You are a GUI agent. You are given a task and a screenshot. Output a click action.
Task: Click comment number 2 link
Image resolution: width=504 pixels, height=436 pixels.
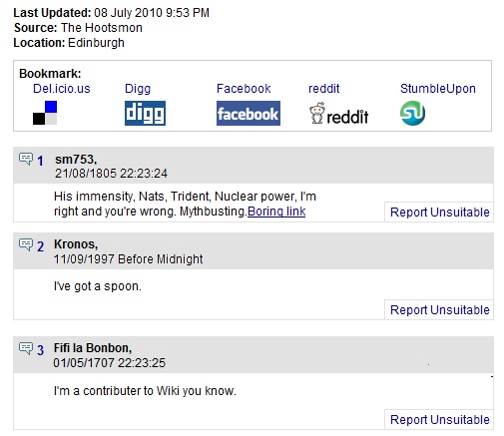pos(40,246)
